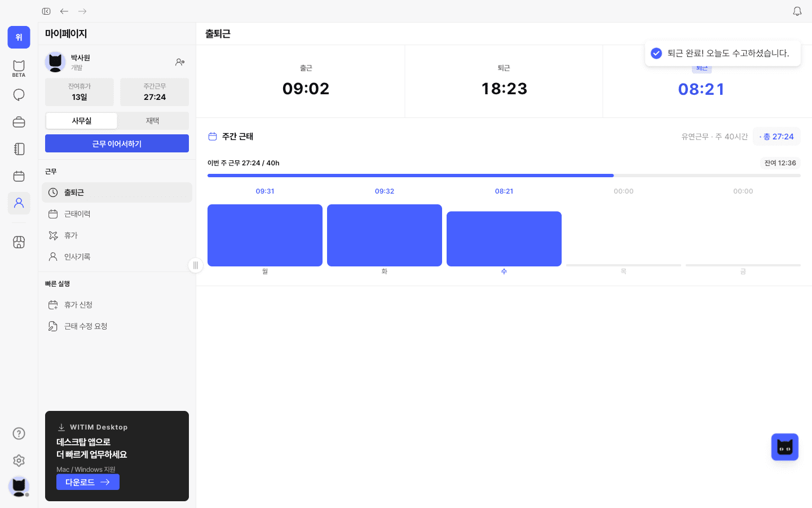Click the 잔여 12:36 badge
The image size is (812, 508).
point(780,163)
